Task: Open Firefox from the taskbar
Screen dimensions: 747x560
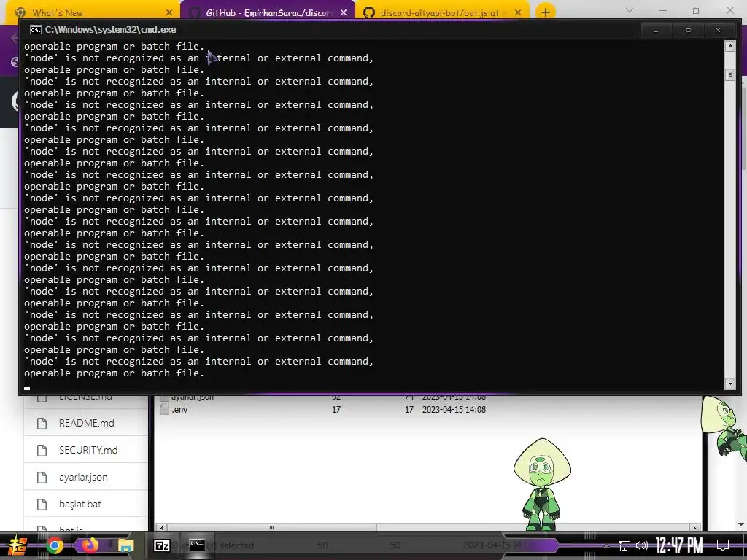Action: (x=90, y=545)
